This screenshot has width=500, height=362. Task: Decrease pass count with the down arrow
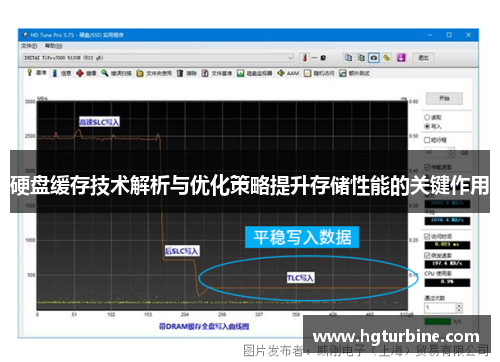coord(459,310)
